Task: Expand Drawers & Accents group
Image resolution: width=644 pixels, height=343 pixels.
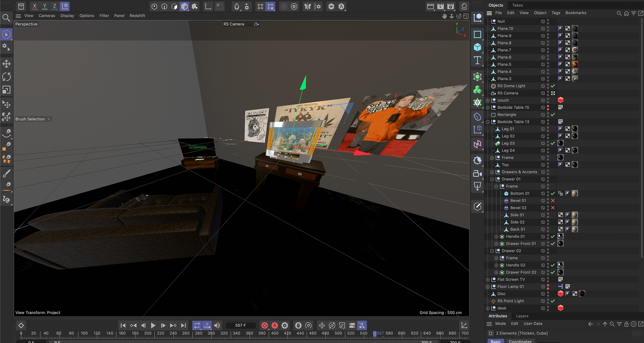Action: click(492, 172)
